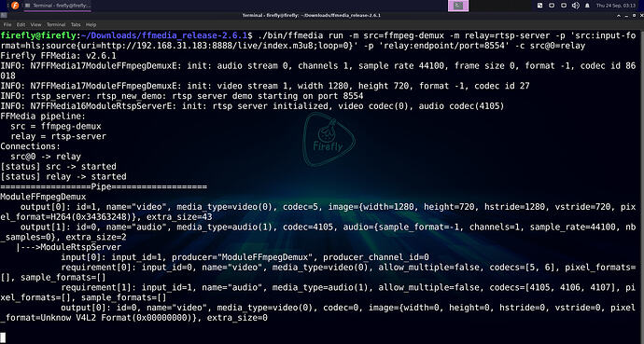Click the 'relay = rtsp-server' line
The height and width of the screenshot is (344, 644).
point(58,136)
